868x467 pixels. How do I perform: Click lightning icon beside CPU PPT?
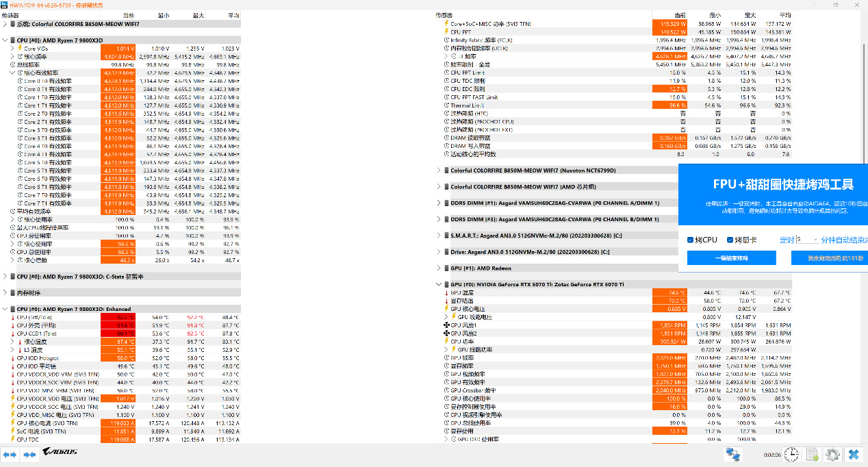point(446,31)
